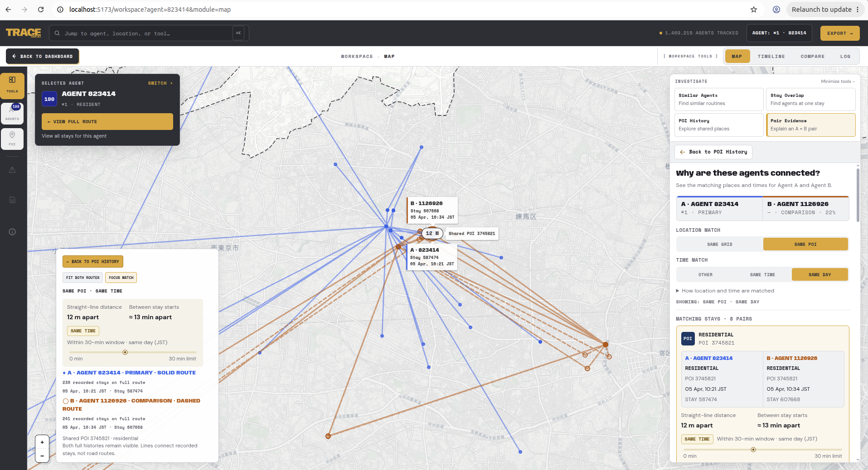Click the info circle sidebar icon

point(12,232)
